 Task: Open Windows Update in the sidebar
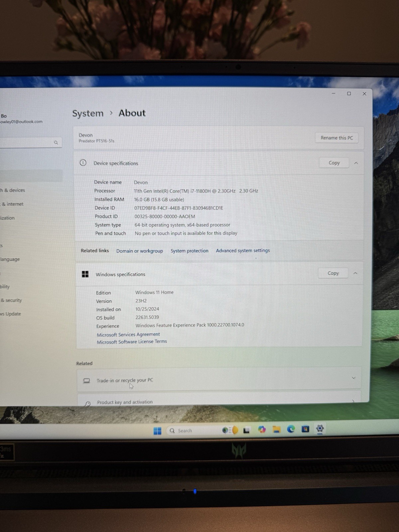tap(11, 314)
